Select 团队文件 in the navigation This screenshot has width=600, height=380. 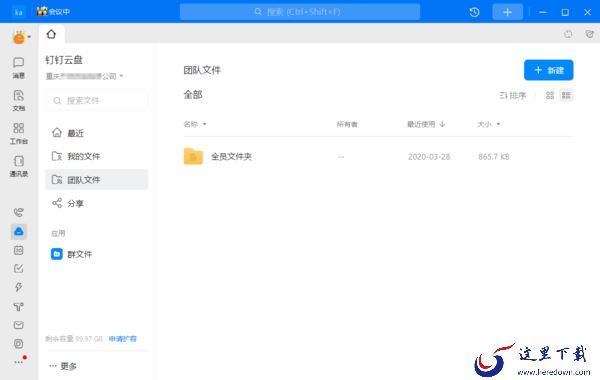[96, 179]
